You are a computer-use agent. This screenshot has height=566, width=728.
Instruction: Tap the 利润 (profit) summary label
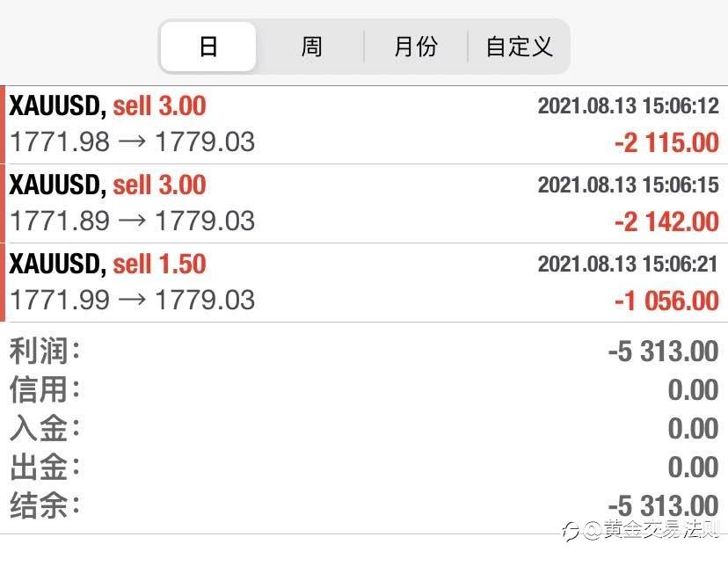(44, 352)
